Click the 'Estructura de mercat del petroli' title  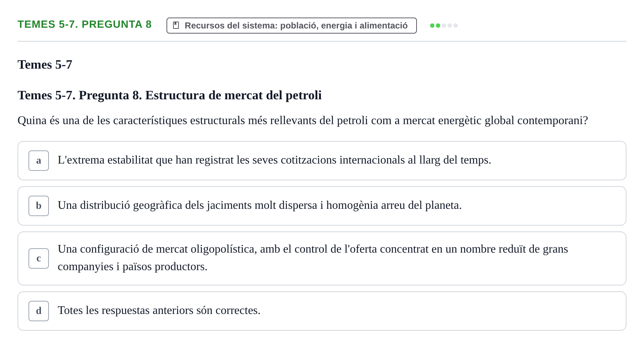click(x=170, y=95)
